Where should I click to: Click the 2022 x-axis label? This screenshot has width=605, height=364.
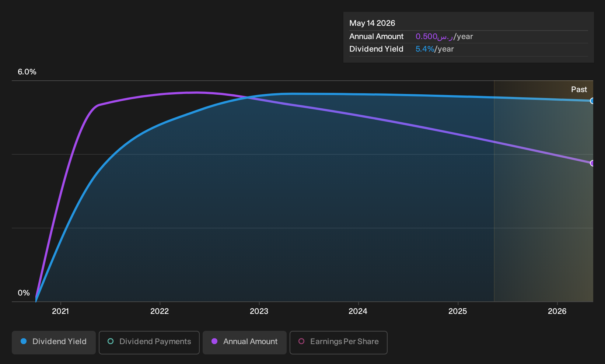[x=160, y=311]
